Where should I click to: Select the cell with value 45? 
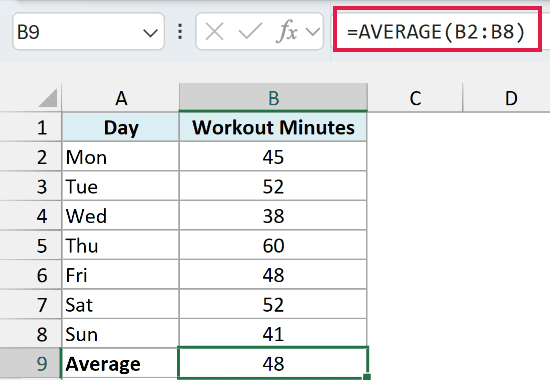tap(273, 157)
